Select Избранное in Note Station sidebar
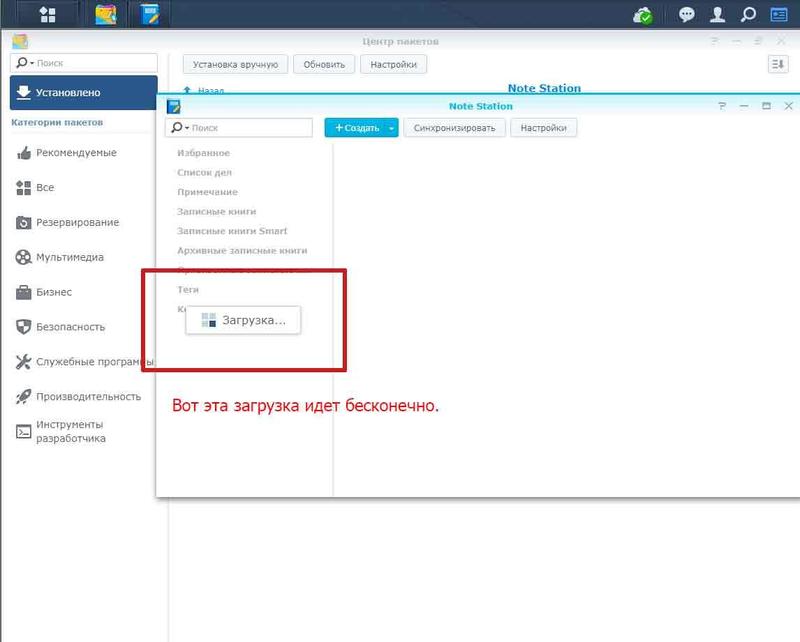The height and width of the screenshot is (642, 800). pos(203,153)
